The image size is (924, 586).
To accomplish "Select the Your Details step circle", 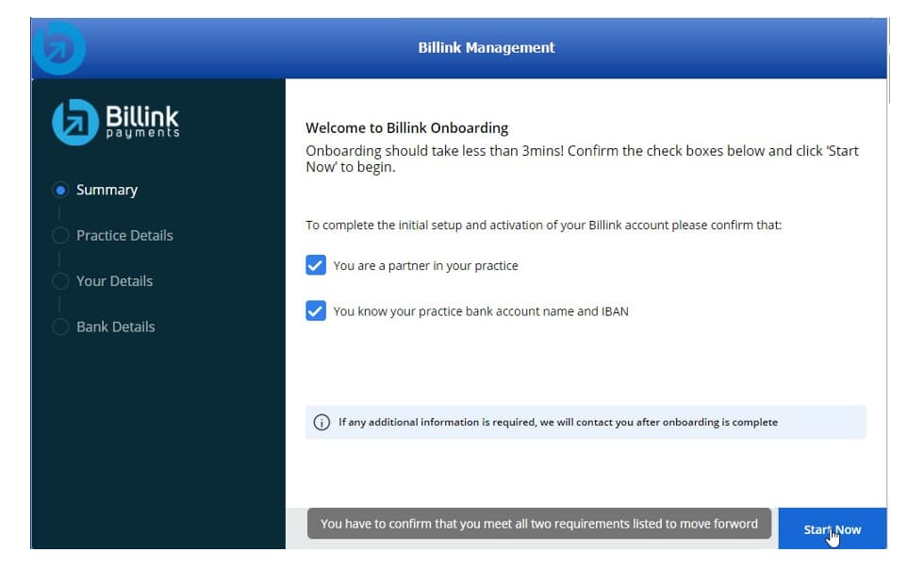I will pos(61,281).
